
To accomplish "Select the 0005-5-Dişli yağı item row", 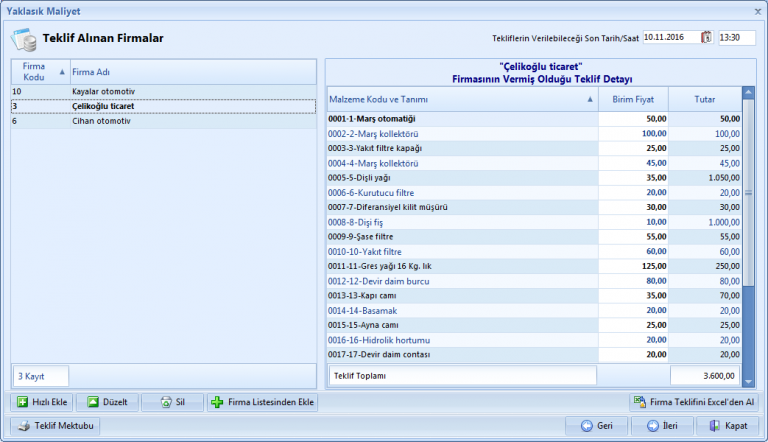I will [x=461, y=177].
